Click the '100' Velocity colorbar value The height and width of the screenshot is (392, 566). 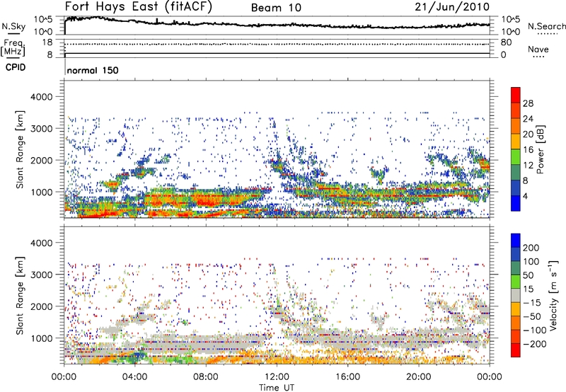coord(531,261)
